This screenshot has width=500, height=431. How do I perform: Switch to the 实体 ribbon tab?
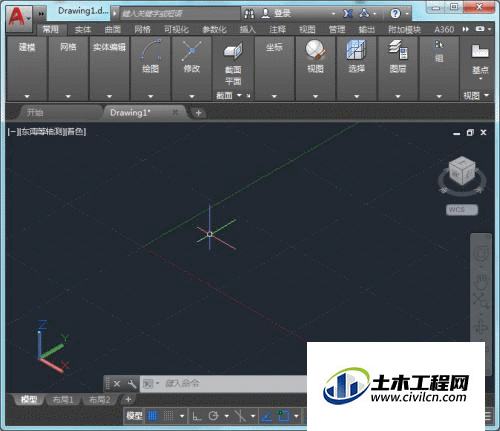click(83, 30)
